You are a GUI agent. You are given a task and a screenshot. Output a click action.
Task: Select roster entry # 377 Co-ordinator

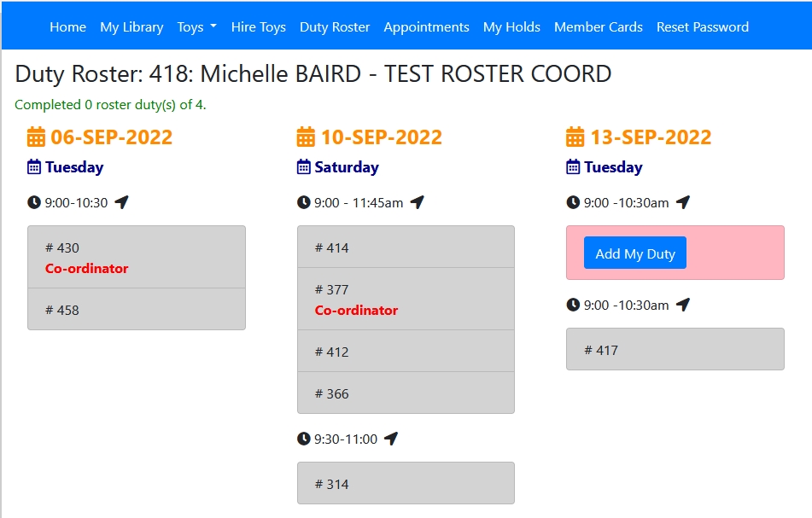[x=406, y=299]
